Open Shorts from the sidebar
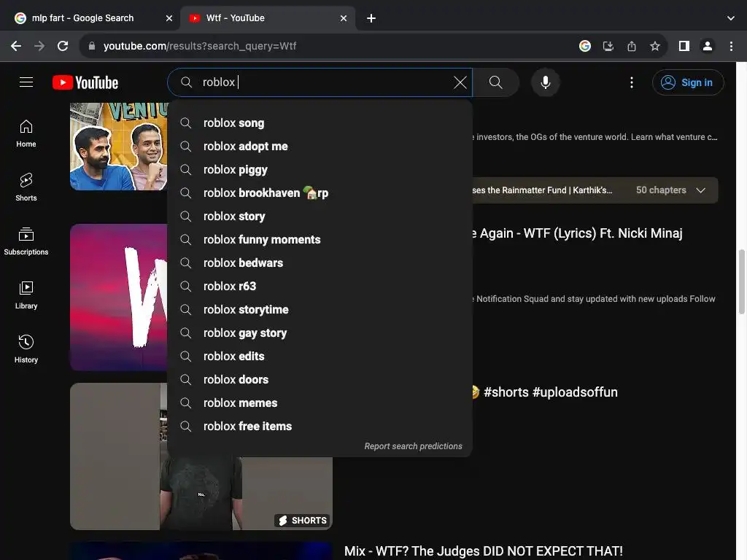The width and height of the screenshot is (747, 560). click(x=26, y=187)
